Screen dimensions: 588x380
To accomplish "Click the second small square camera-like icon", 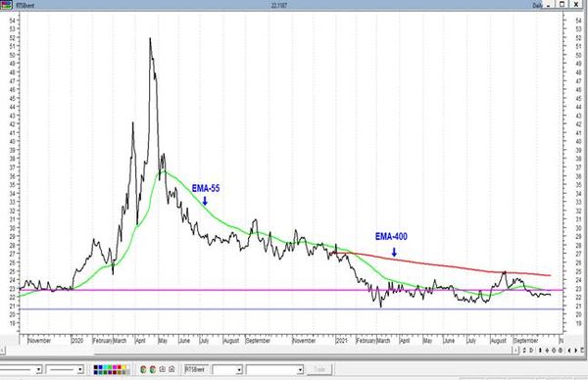I will click(171, 369).
